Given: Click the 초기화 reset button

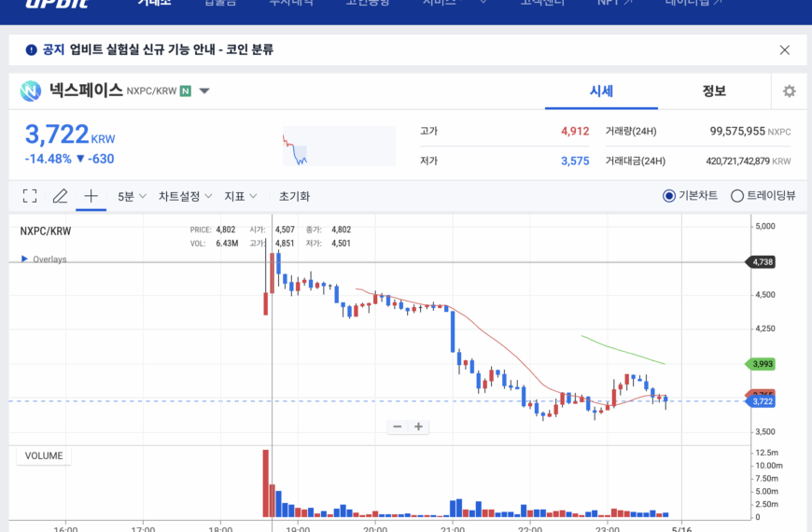Looking at the screenshot, I should click(294, 196).
